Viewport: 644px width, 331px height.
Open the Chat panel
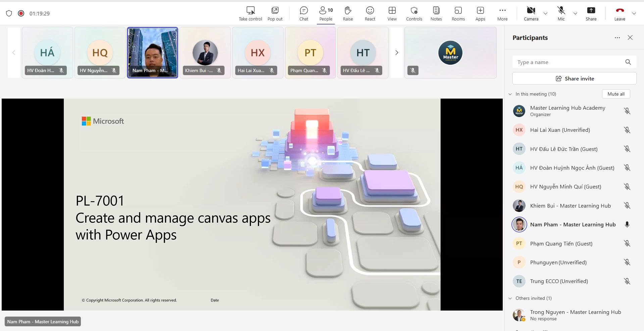(x=303, y=13)
